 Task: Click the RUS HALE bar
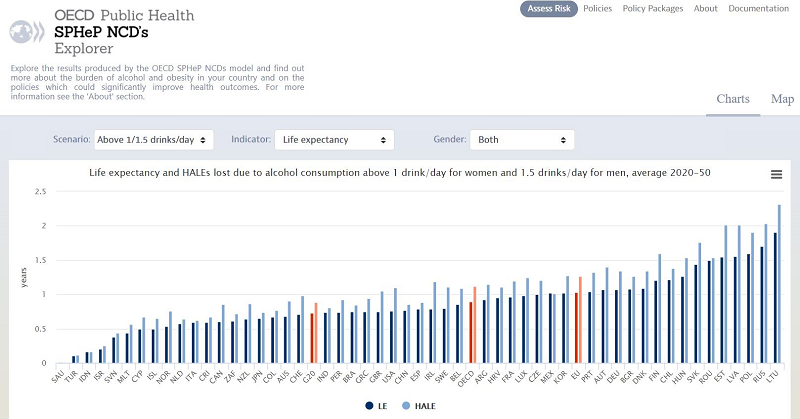pos(765,293)
